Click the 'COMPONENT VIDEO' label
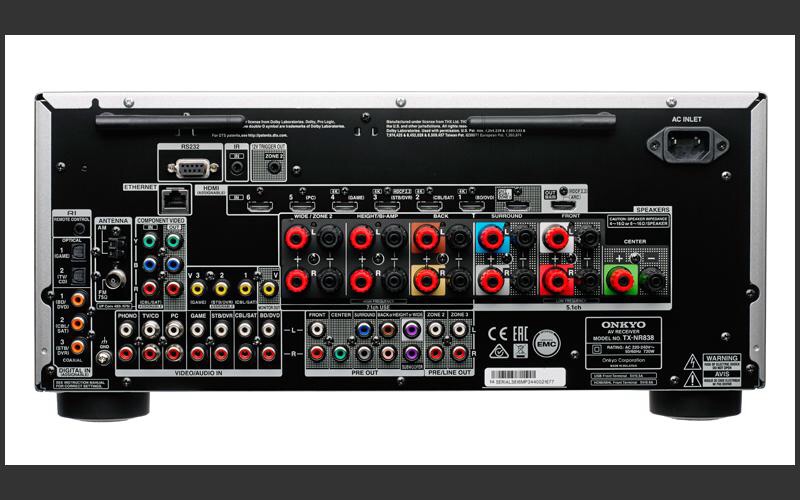This screenshot has height=500, width=800. click(161, 220)
